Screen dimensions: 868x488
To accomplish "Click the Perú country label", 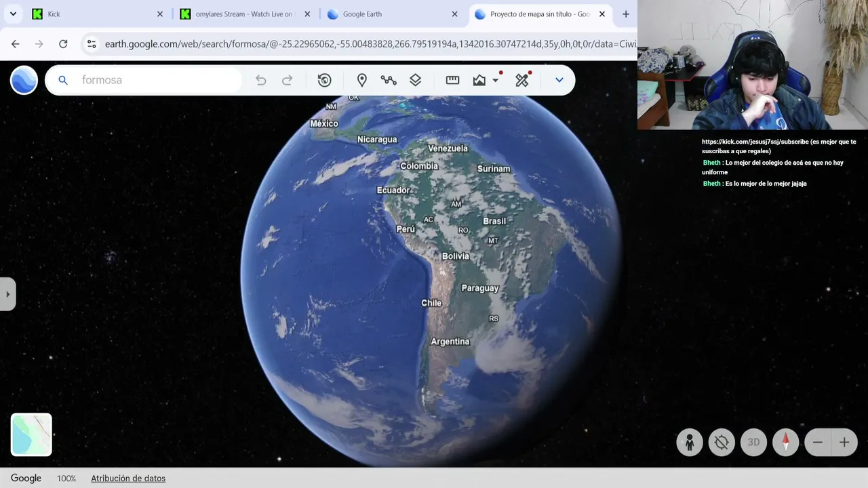I will (406, 229).
